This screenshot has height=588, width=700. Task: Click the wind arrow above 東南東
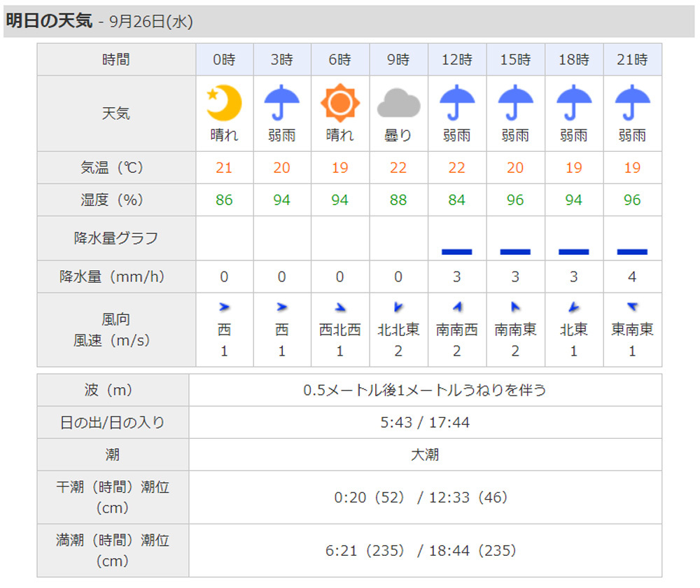click(632, 306)
